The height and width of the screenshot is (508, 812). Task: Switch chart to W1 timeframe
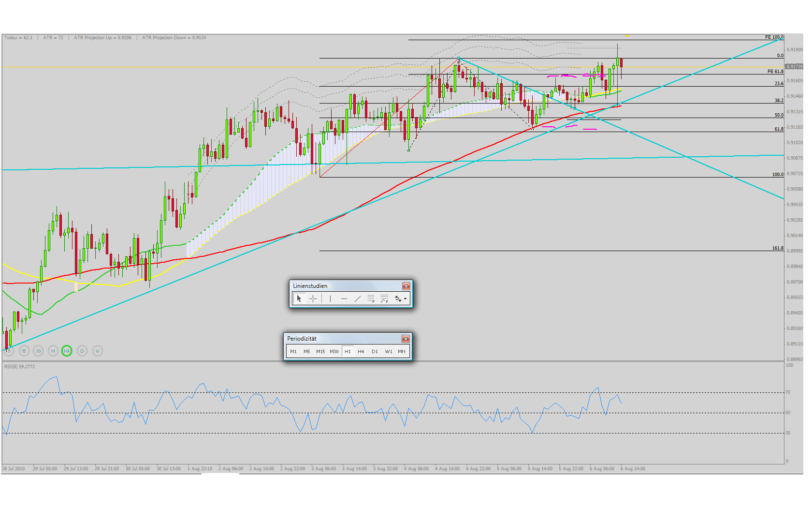click(x=388, y=351)
